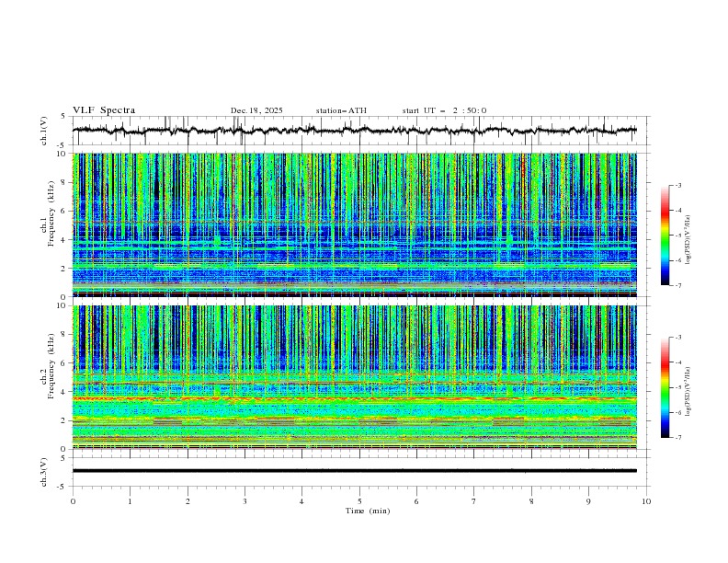Click the "start UT = 2:50:0" header text
728x563 pixels.
click(x=444, y=110)
